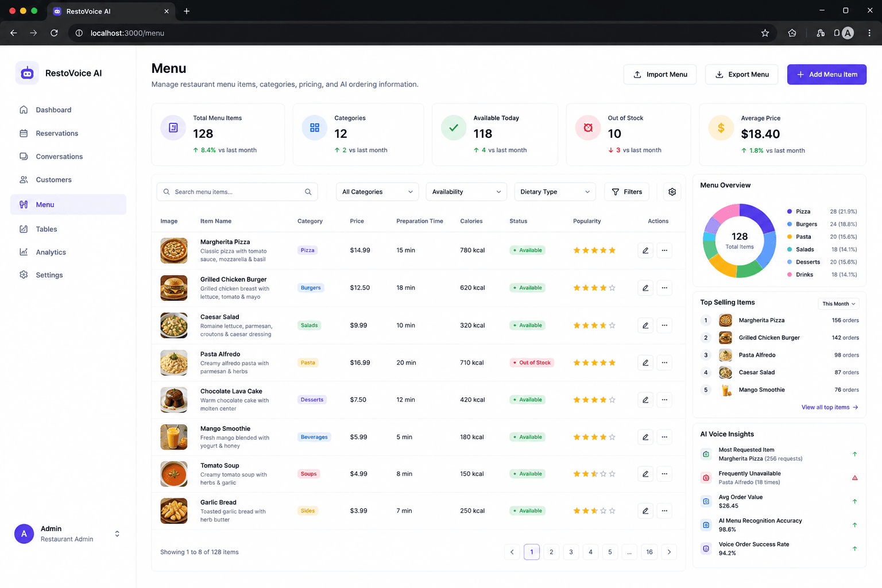Open the three-dot menu for Garlic Bread

[x=664, y=510]
